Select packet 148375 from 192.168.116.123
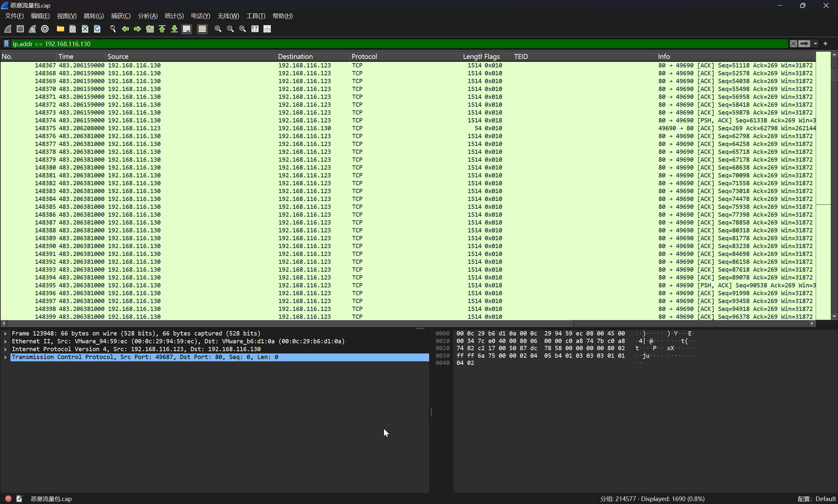Image resolution: width=838 pixels, height=504 pixels. (x=408, y=128)
